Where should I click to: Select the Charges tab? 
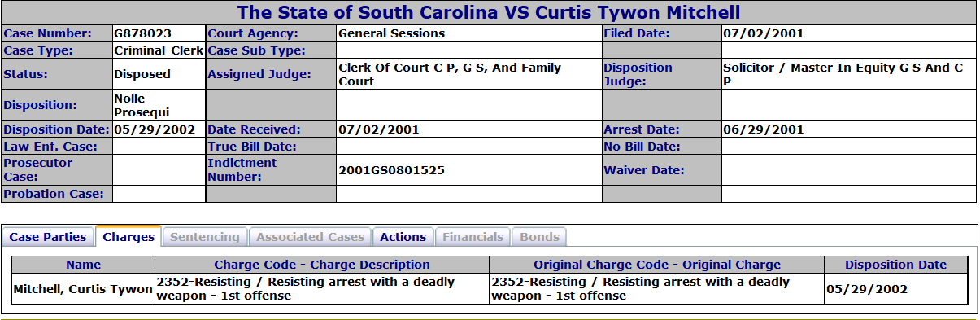click(x=128, y=237)
